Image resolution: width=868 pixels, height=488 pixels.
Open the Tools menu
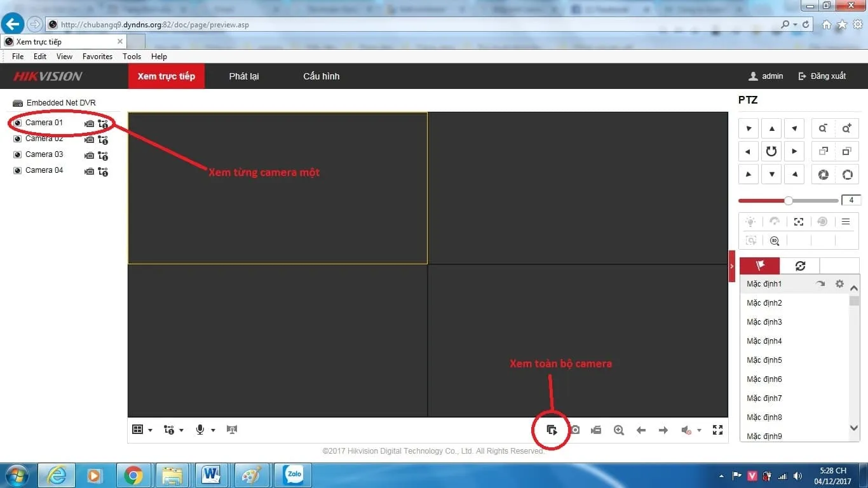coord(132,56)
